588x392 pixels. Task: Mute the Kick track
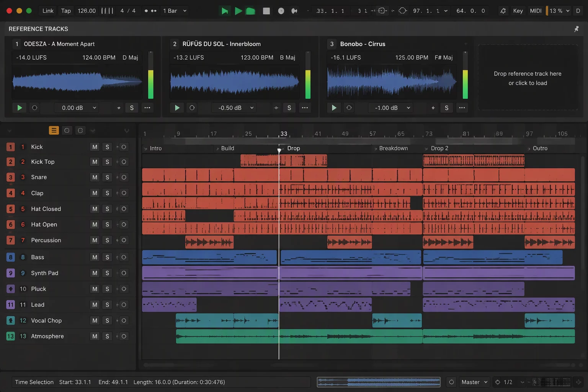[x=95, y=147]
